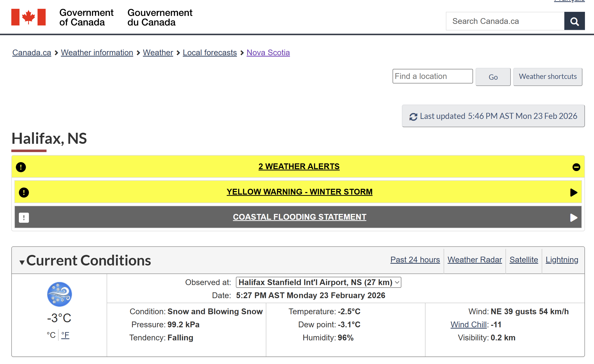Click exclamation icon on Coastal Flooding statement
The height and width of the screenshot is (364, 594).
tap(24, 218)
